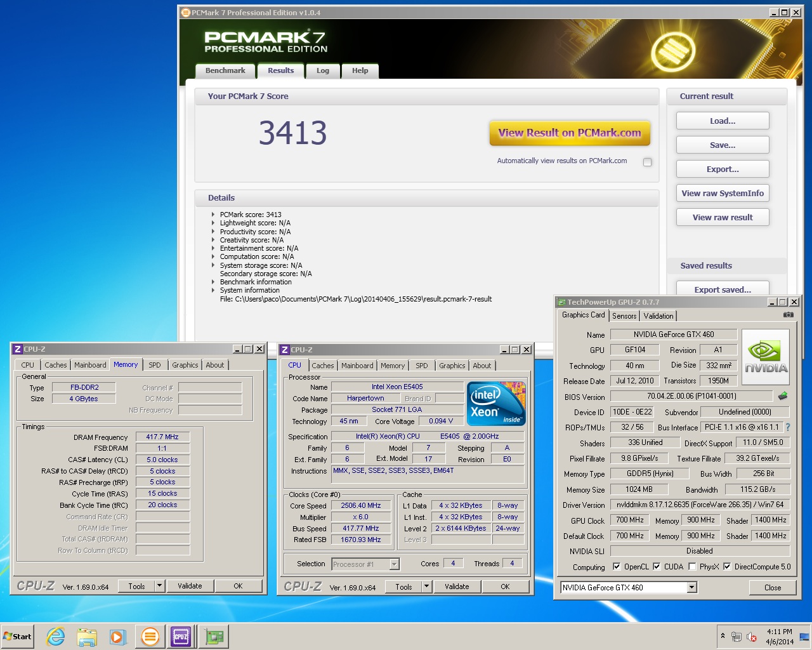This screenshot has width=812, height=650.
Task: Click GPU-Z BIOS save chip icon
Action: (783, 396)
